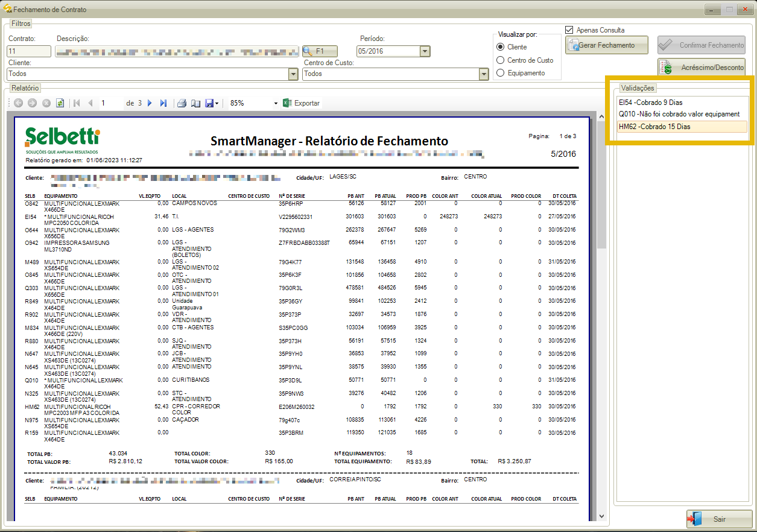Click the report forward navigation arrow
This screenshot has height=532, width=757.
(33, 103)
